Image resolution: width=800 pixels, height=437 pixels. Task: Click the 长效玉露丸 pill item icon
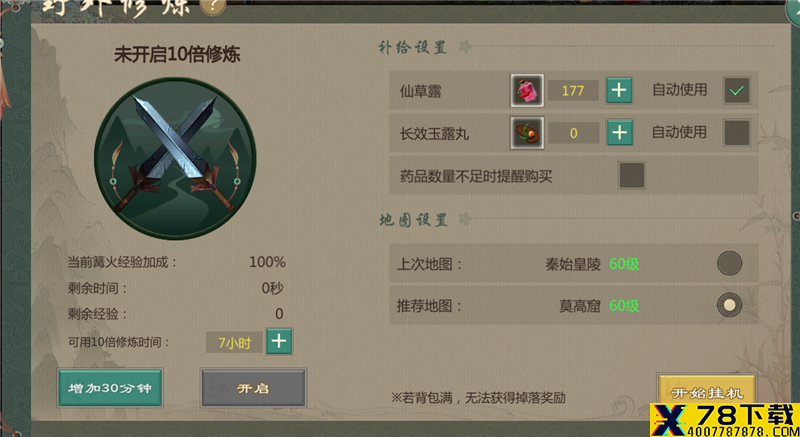click(527, 133)
